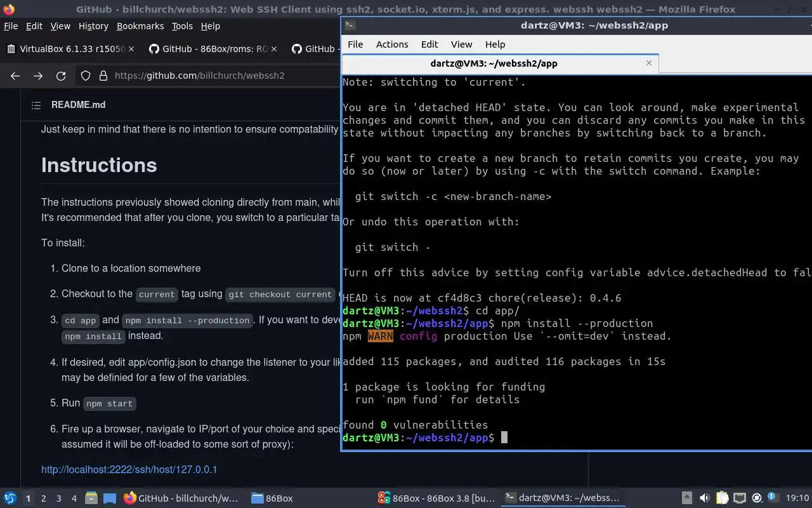The image size is (812, 508).
Task: Reload the GitHub page
Action: [x=61, y=76]
